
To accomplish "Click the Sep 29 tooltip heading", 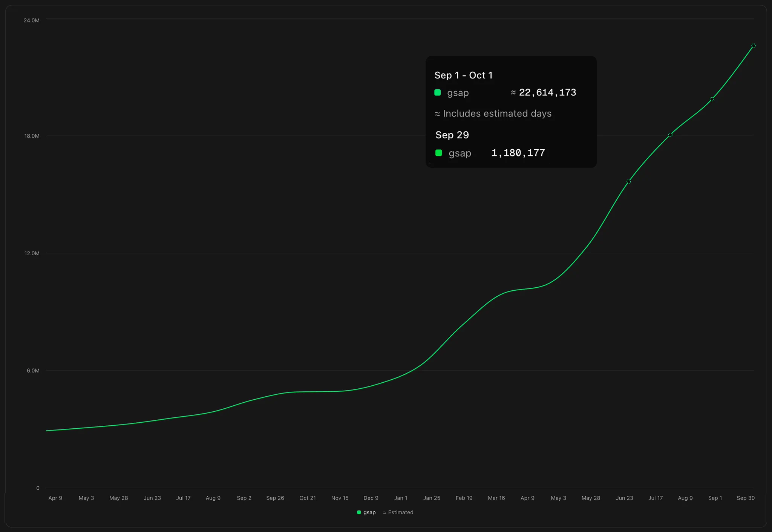I will pos(452,135).
